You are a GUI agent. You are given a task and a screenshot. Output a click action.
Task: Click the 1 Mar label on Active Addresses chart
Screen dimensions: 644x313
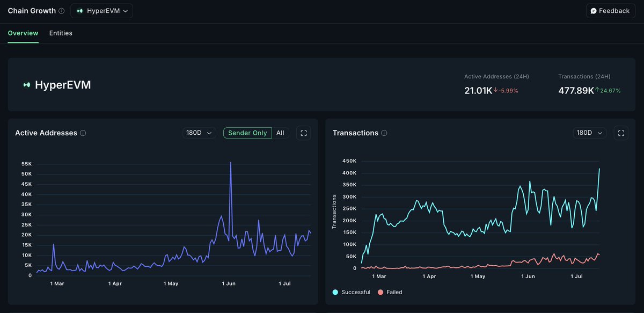click(x=57, y=283)
